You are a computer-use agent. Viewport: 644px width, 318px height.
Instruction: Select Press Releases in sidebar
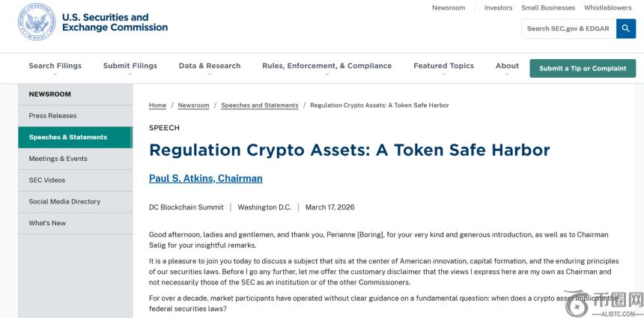52,116
